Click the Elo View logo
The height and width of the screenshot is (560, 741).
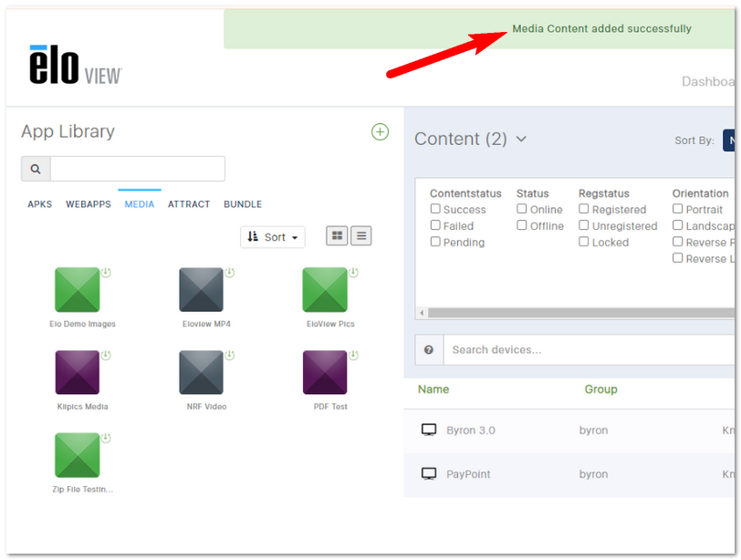(76, 65)
